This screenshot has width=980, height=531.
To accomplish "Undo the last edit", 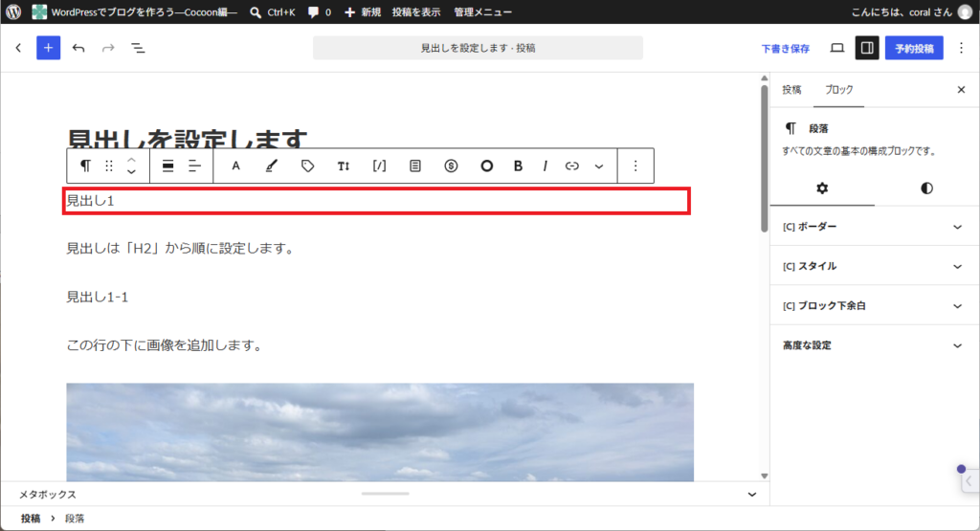I will tap(78, 48).
